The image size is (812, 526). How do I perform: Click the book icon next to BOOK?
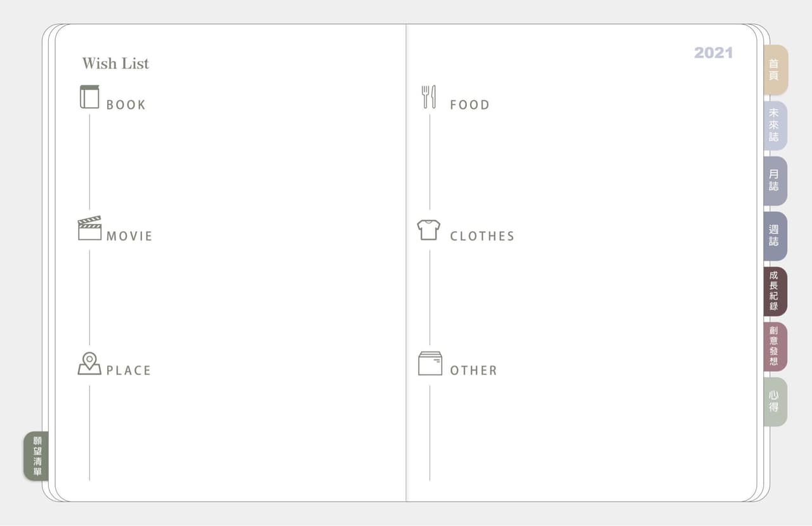click(x=89, y=97)
